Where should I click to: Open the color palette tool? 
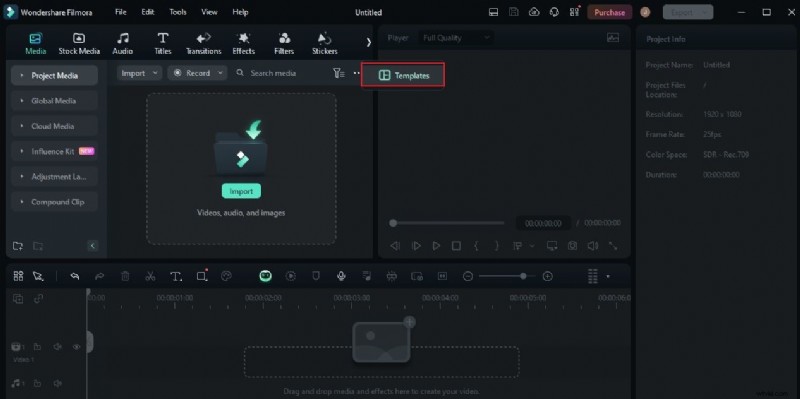pos(226,276)
